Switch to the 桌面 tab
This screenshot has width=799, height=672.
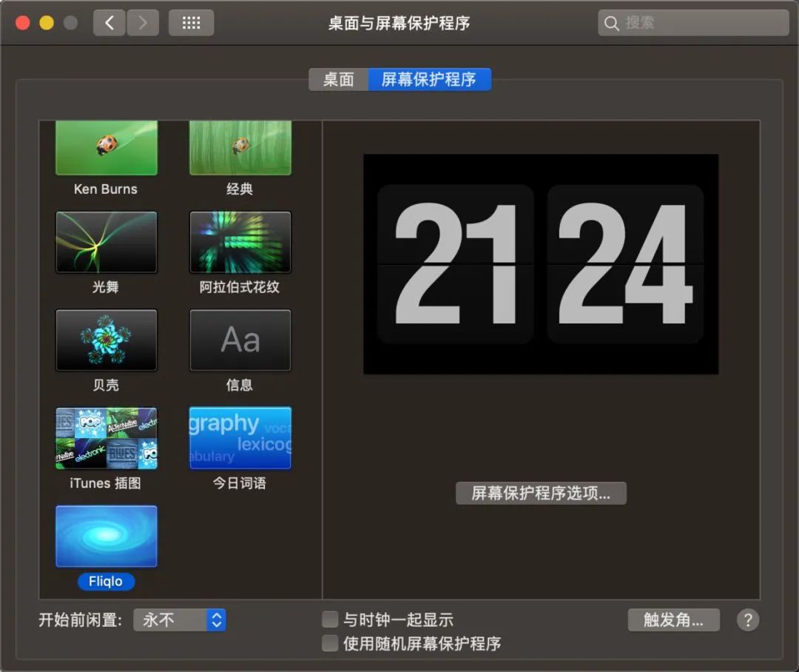(339, 79)
